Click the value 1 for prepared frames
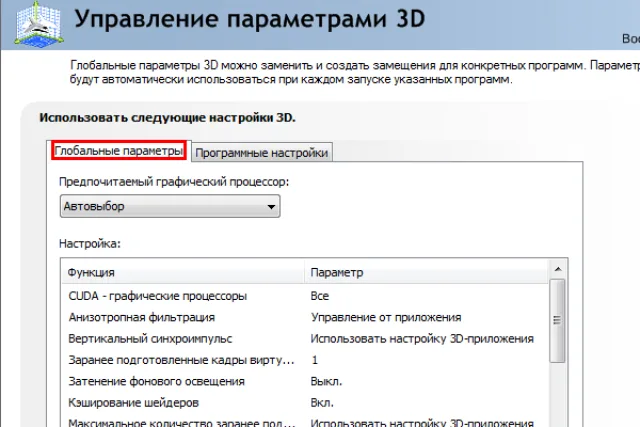 [314, 360]
